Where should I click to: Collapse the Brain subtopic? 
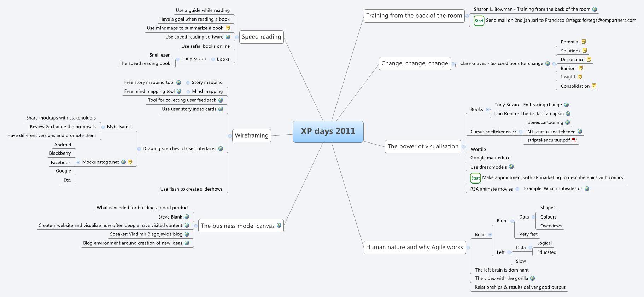coord(490,234)
